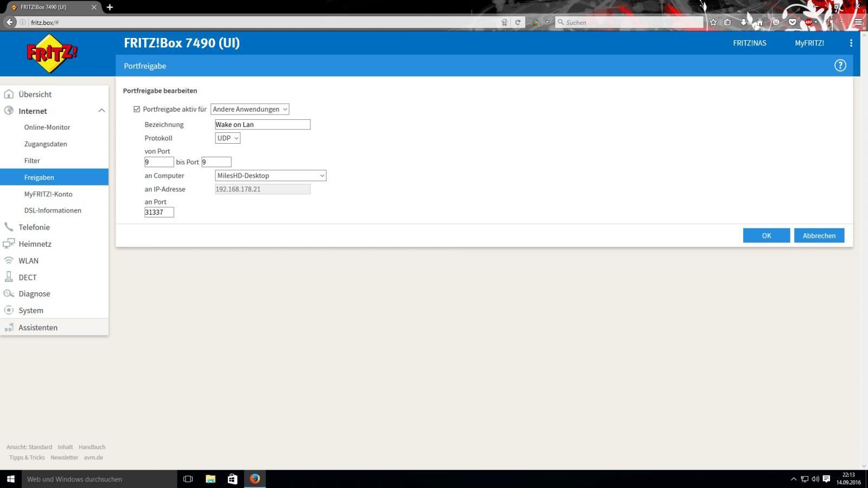Bookmark this page with the star icon
This screenshot has height=488, width=868.
coord(713,22)
